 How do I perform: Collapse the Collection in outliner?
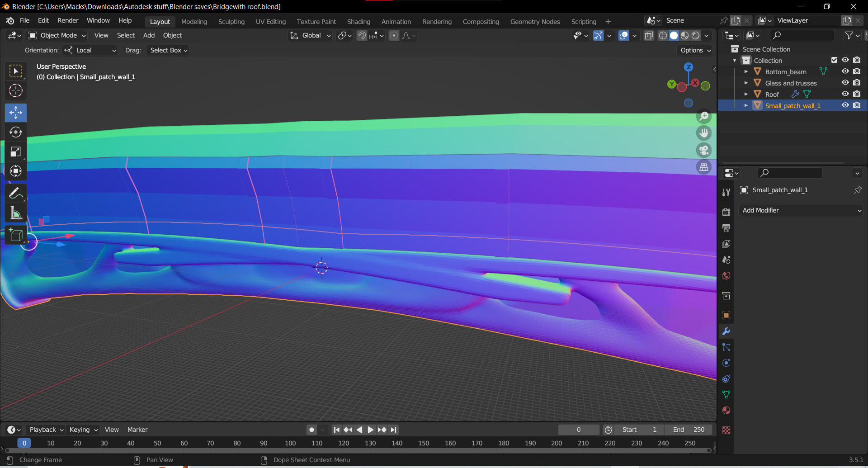coord(735,60)
